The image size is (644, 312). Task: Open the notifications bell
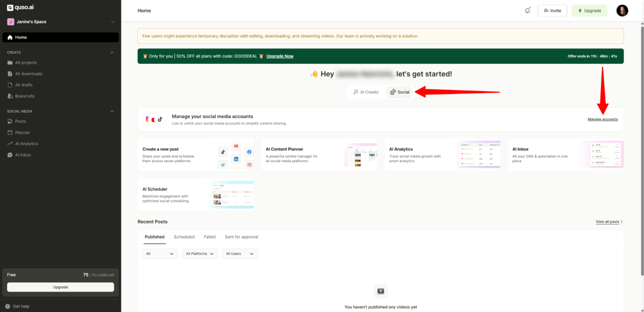point(528,10)
